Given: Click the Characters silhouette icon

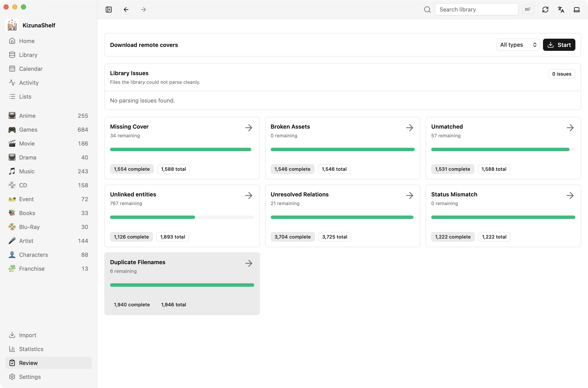Looking at the screenshot, I should click(x=12, y=255).
